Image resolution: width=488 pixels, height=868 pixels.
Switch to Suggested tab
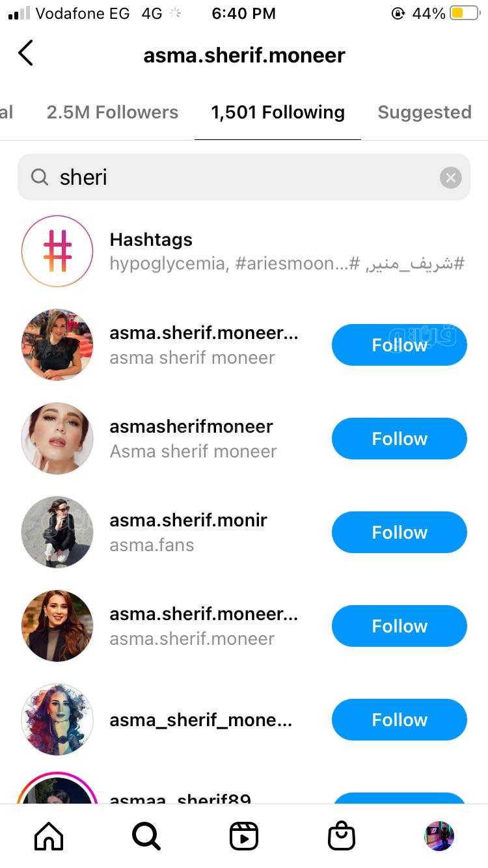(x=424, y=113)
